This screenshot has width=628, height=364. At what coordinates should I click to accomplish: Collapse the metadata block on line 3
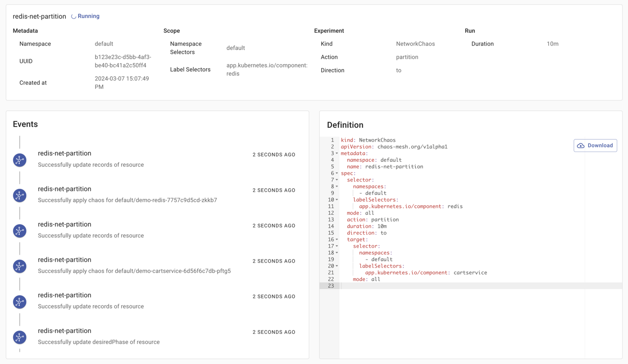(x=337, y=153)
